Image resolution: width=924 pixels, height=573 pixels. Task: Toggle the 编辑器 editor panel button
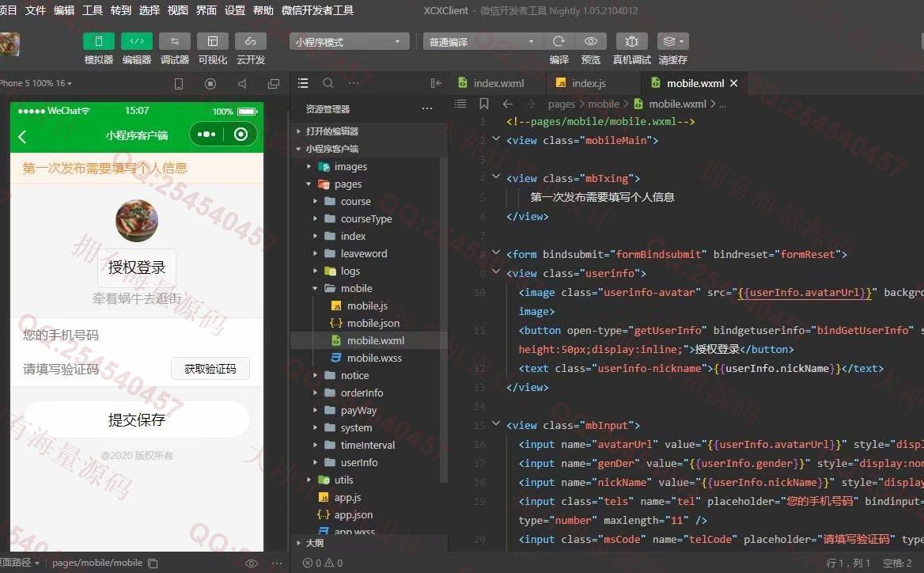pos(137,41)
